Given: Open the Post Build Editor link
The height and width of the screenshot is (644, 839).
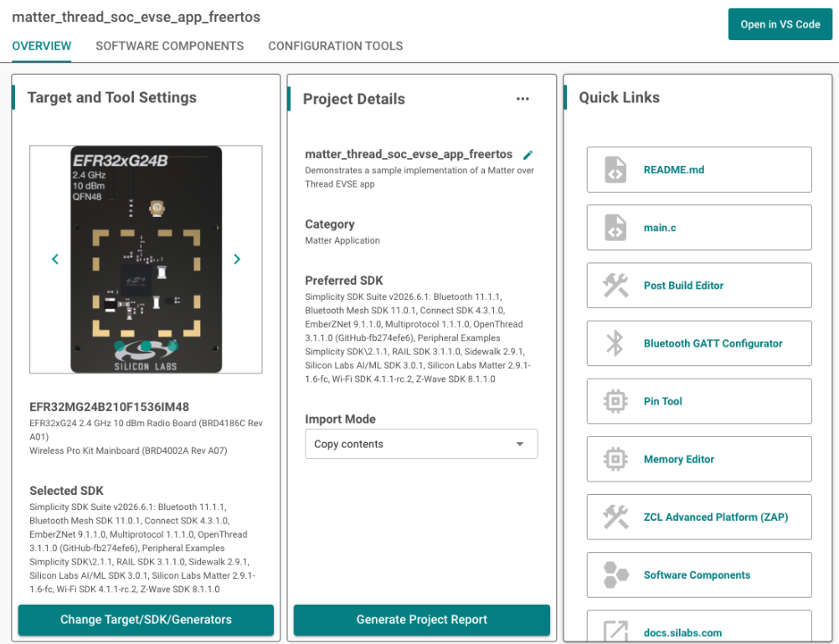Looking at the screenshot, I should (x=699, y=286).
